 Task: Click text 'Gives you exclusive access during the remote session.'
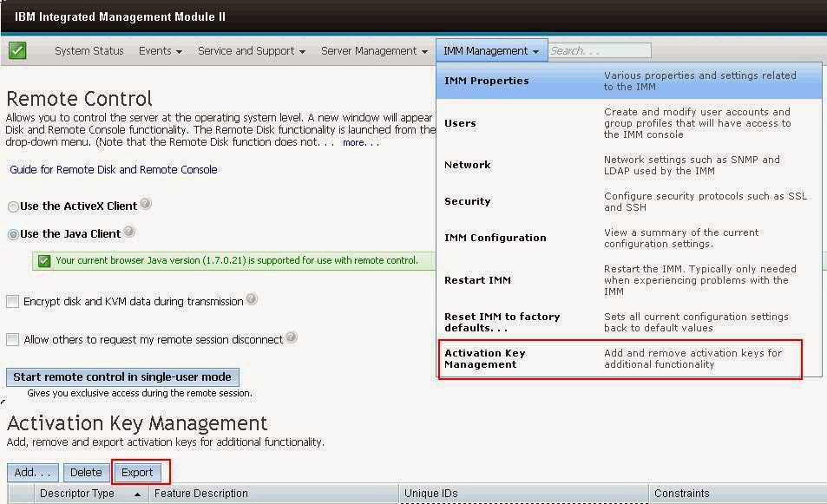point(140,393)
